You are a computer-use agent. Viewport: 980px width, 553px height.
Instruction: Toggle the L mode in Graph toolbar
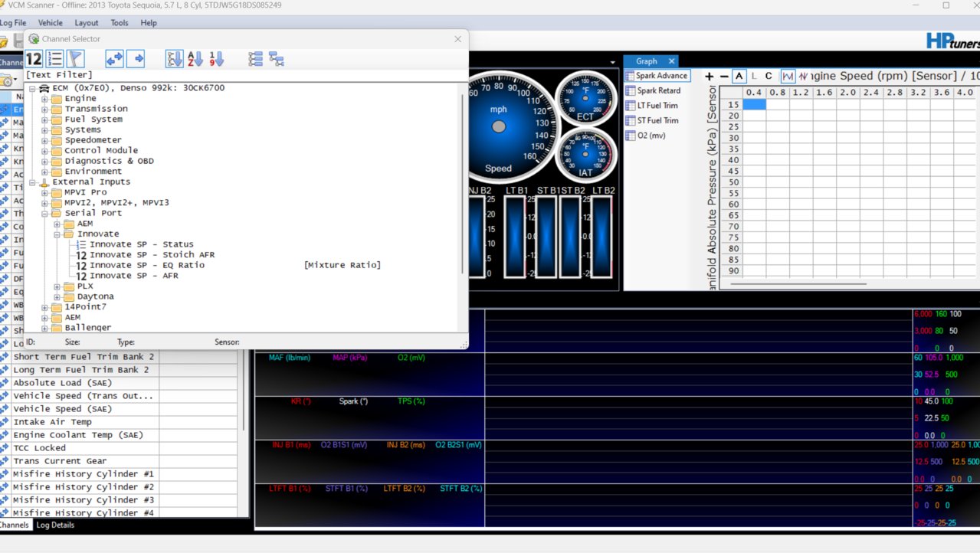pos(754,76)
